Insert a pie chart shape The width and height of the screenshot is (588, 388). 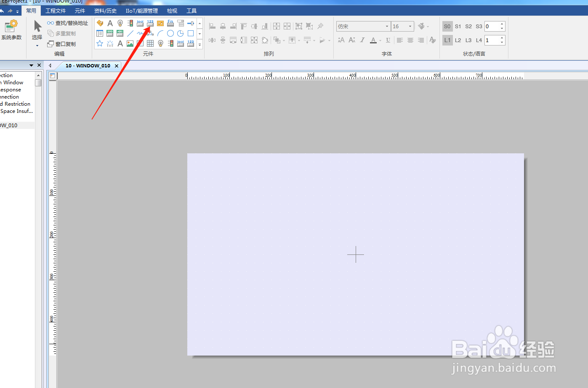click(x=181, y=33)
